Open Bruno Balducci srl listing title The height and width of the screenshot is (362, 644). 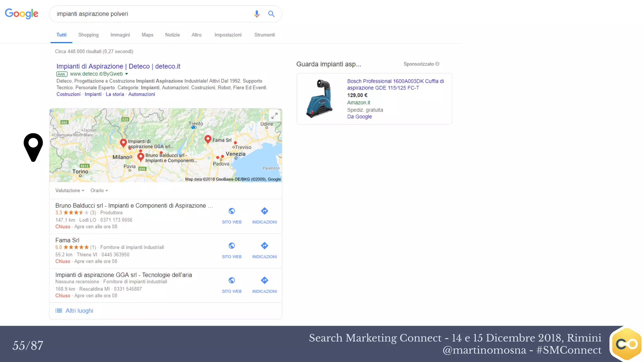[x=134, y=206]
